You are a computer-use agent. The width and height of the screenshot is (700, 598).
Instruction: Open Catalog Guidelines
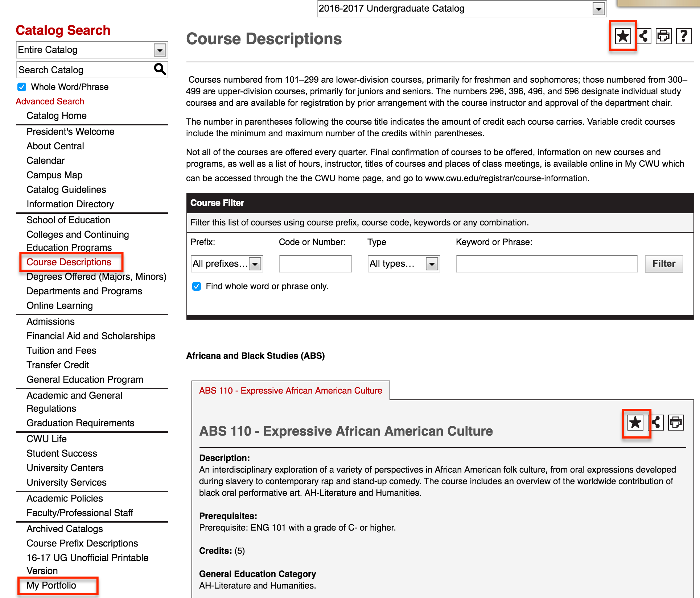[66, 190]
